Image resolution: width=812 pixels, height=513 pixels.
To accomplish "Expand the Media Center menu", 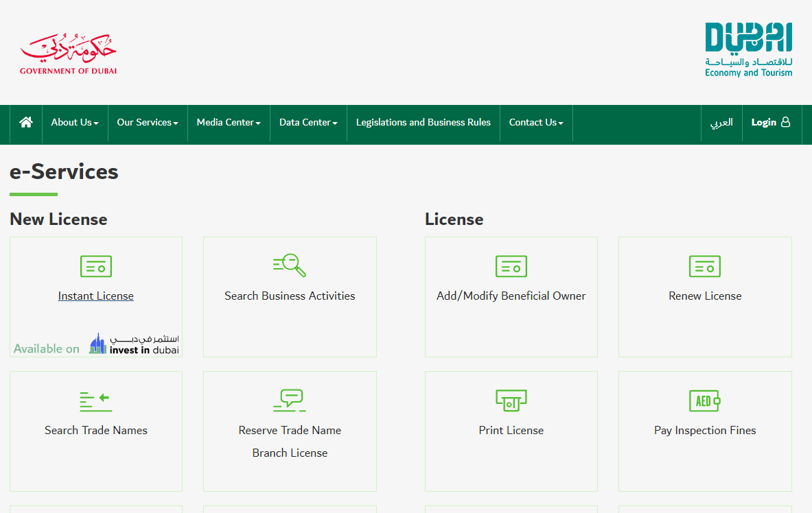I will pyautogui.click(x=228, y=123).
